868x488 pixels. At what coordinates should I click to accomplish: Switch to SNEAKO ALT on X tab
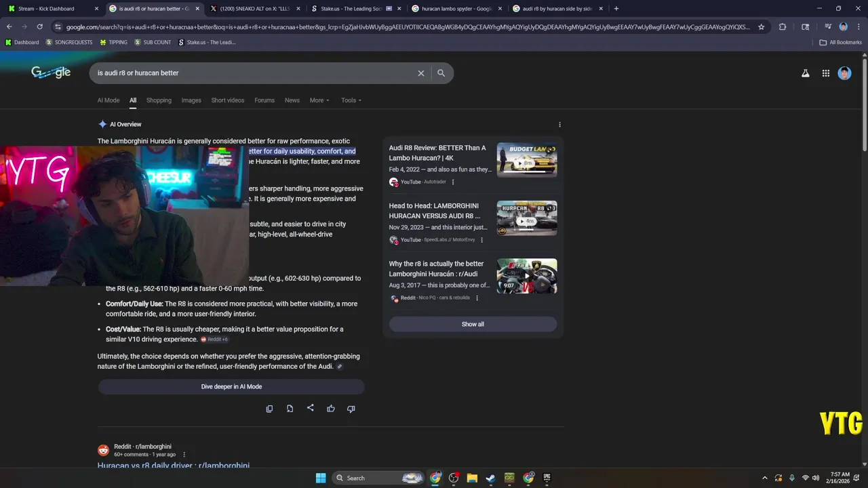point(256,9)
